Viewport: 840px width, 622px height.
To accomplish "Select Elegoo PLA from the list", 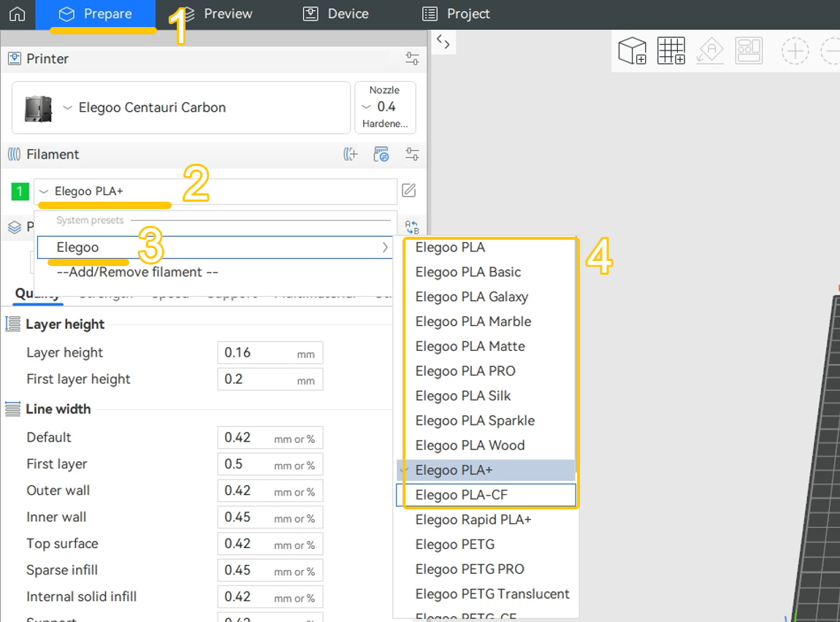I will pyautogui.click(x=486, y=247).
